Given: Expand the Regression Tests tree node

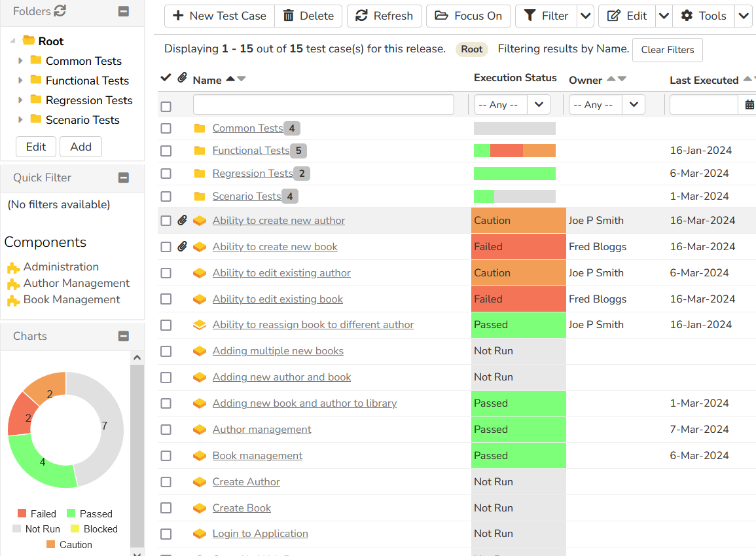Looking at the screenshot, I should (x=20, y=100).
